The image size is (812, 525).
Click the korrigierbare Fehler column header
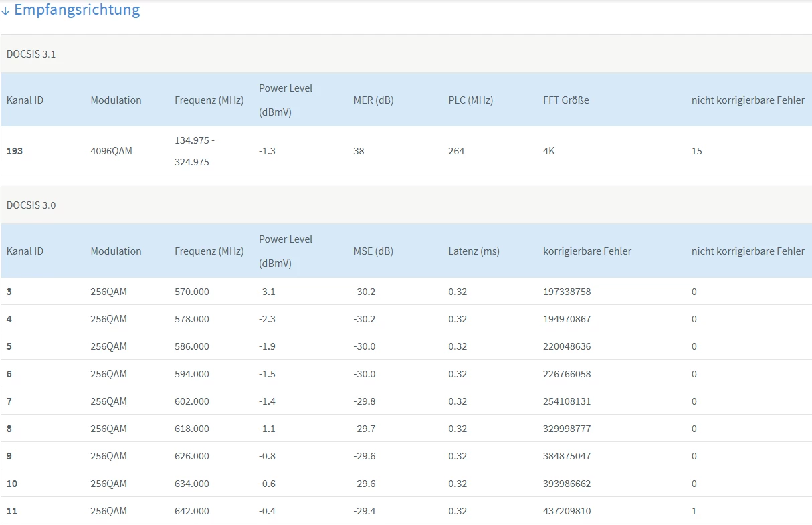click(587, 251)
